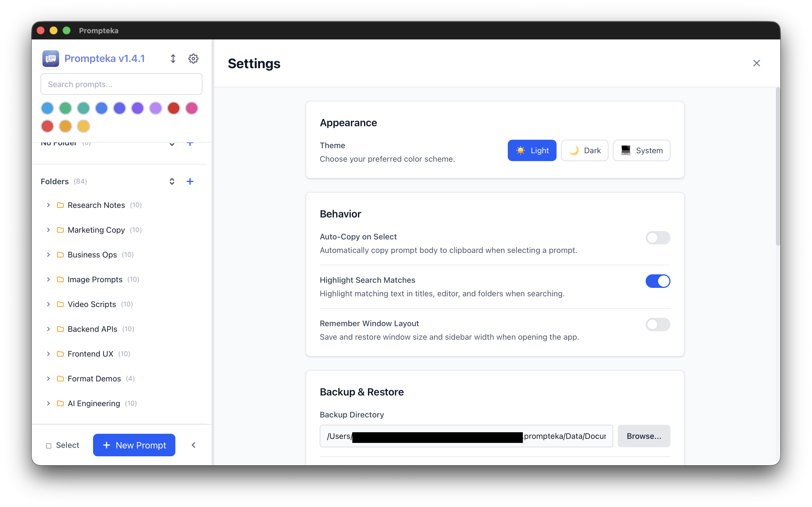Disable Highlight Search Matches
The image size is (812, 507).
(658, 281)
